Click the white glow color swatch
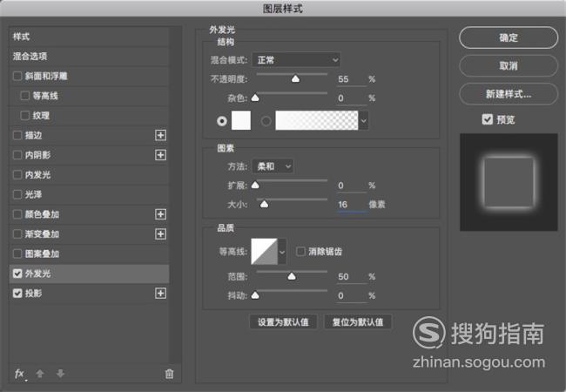 [240, 120]
